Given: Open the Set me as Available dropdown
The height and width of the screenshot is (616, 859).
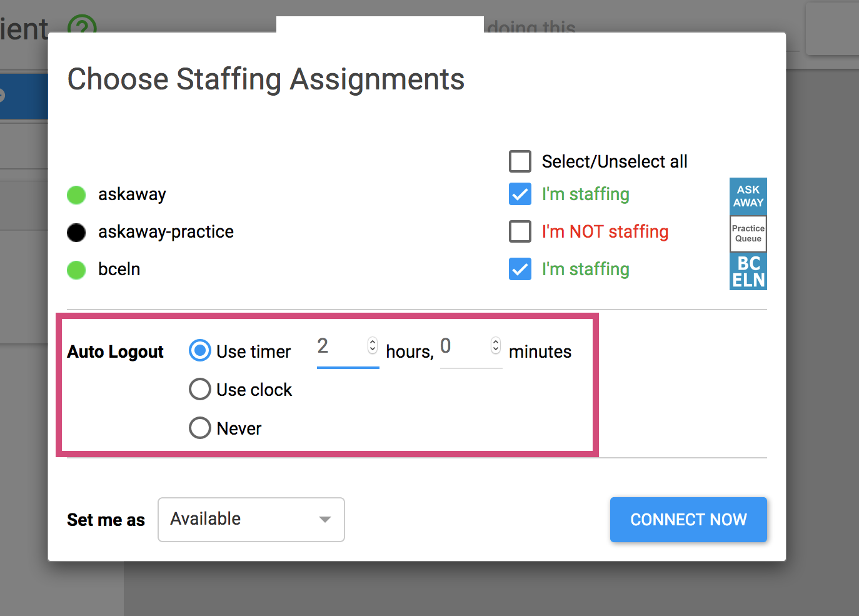Looking at the screenshot, I should 251,519.
